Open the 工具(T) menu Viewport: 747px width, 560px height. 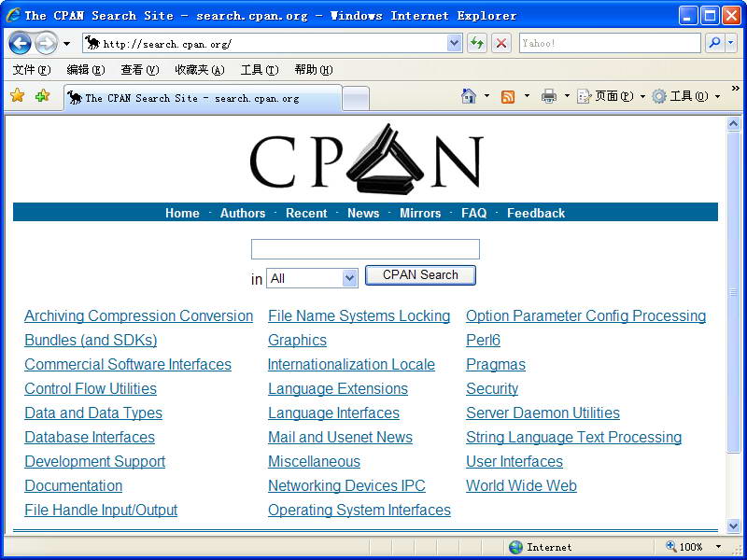pyautogui.click(x=260, y=70)
